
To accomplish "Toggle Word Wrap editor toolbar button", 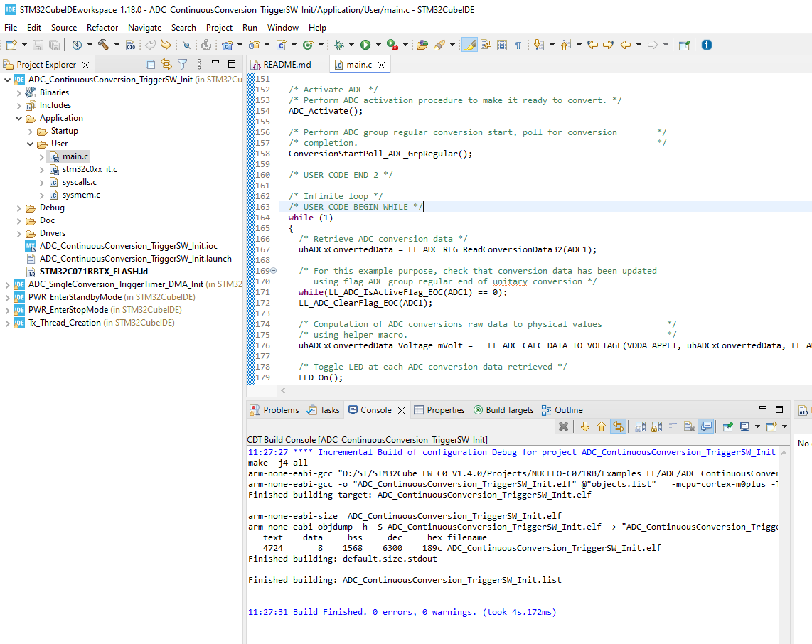I will [486, 45].
